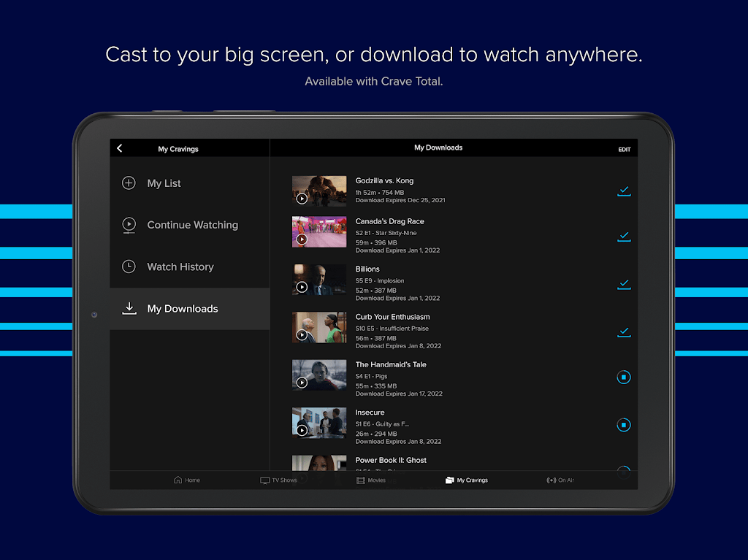Play Godzilla vs. Kong thumbnail
Viewport: 748px width, 560px height.
tap(319, 191)
